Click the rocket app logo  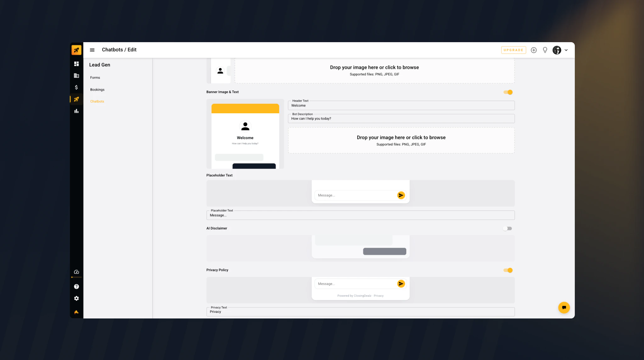tap(76, 50)
